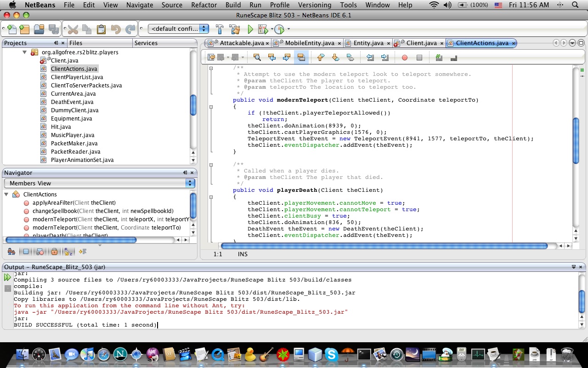Toggle the Highlight Search editor button

[x=301, y=57]
